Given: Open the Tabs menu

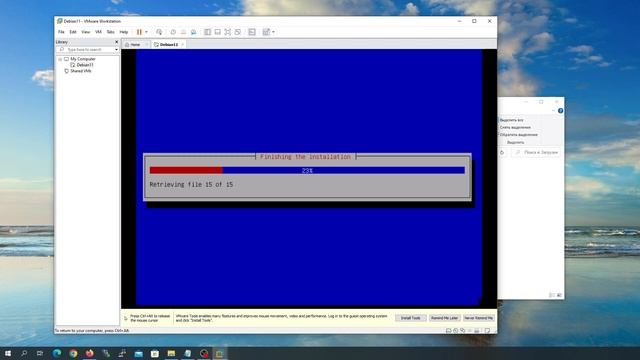Looking at the screenshot, I should tap(111, 32).
